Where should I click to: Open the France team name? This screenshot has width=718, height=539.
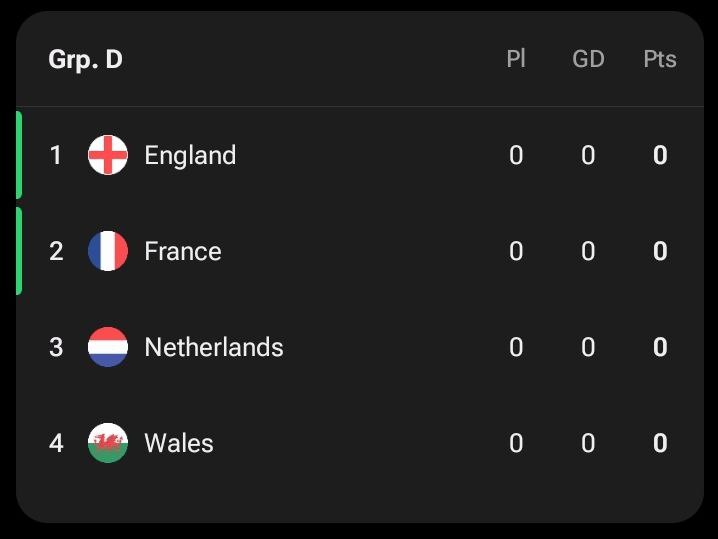[183, 251]
